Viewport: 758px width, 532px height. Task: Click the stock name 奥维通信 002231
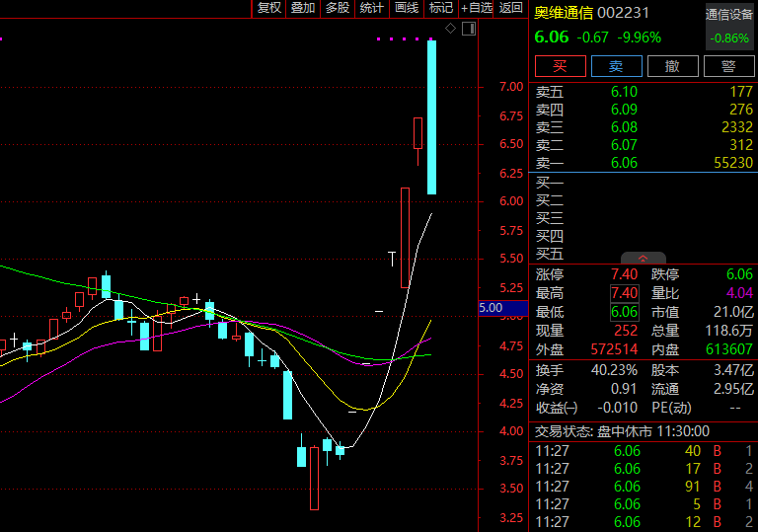tap(591, 13)
